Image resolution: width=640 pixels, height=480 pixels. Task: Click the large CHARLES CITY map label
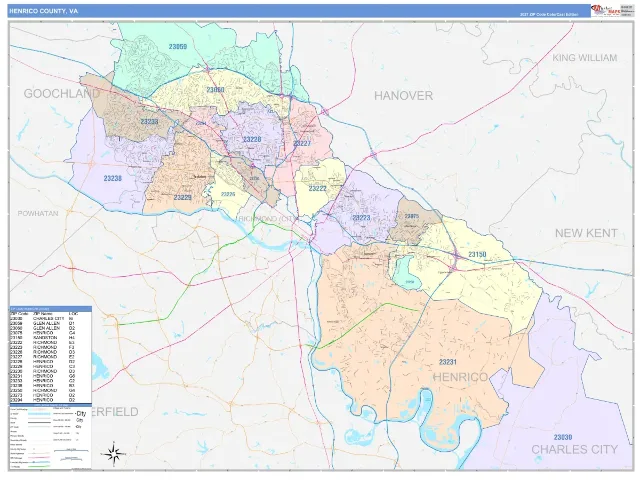574,449
